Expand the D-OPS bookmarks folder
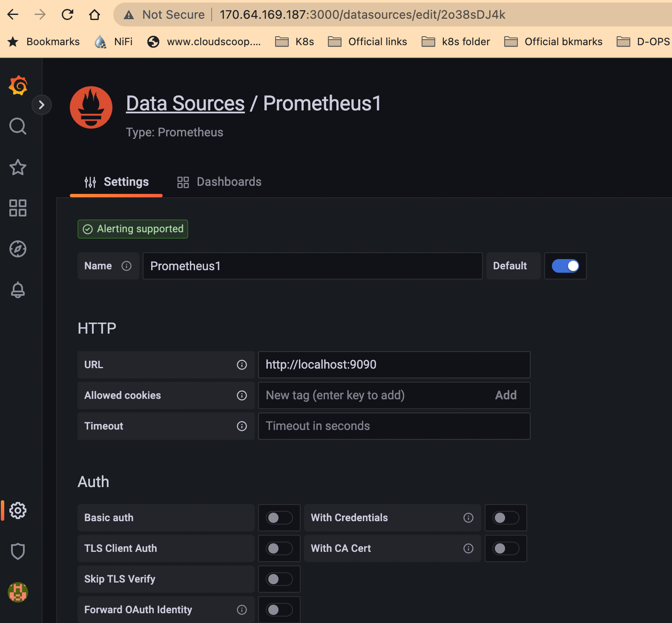672x623 pixels. (x=644, y=42)
